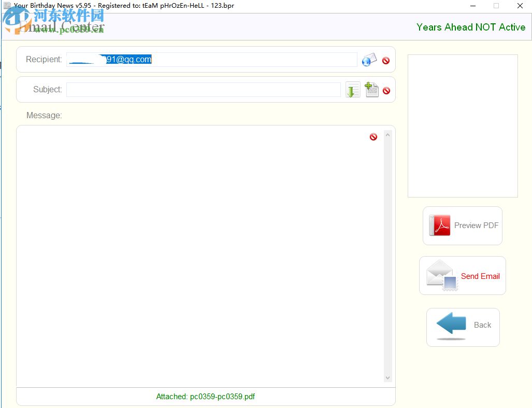Click the app icon in title bar
This screenshot has width=532, height=408.
click(7, 5)
